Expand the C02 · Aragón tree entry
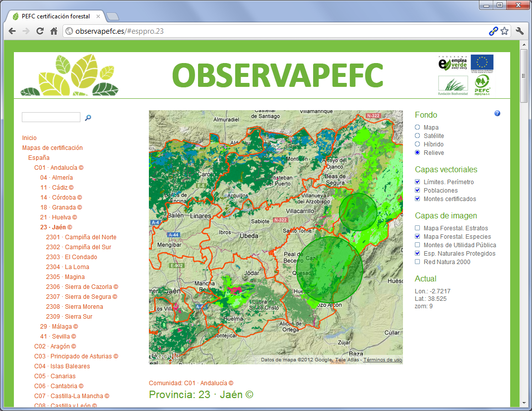 pos(55,346)
